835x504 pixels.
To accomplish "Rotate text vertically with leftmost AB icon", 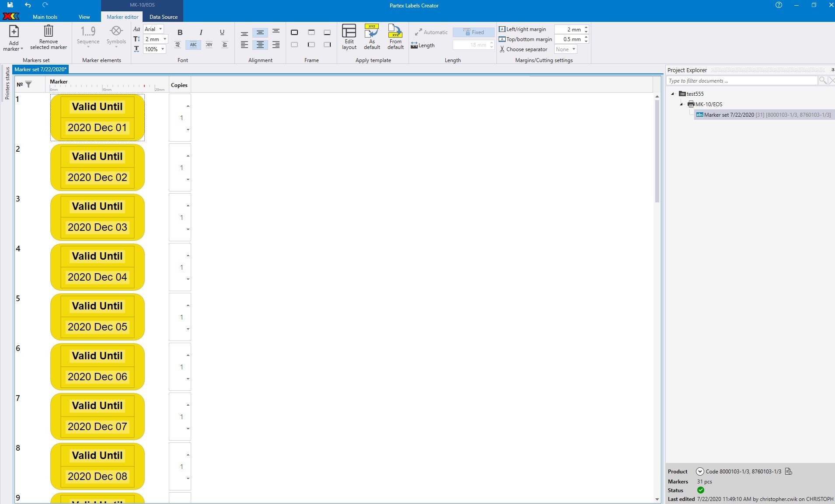I will coord(178,45).
